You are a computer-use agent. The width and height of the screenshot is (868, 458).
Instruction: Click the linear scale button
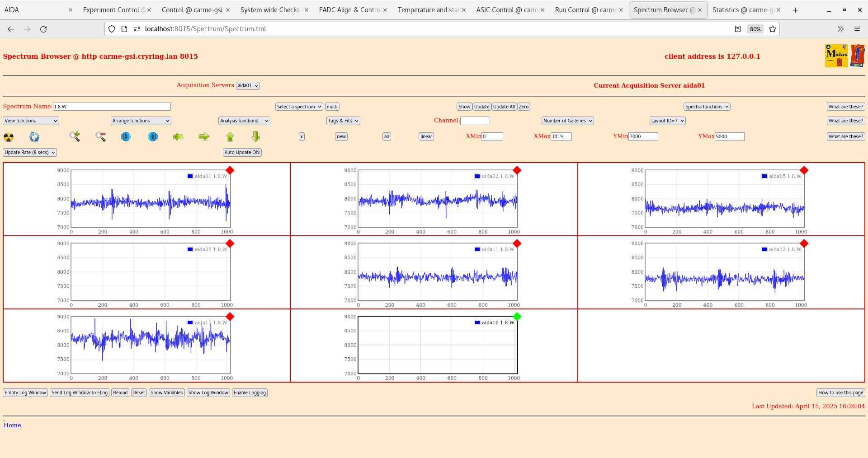pos(426,136)
